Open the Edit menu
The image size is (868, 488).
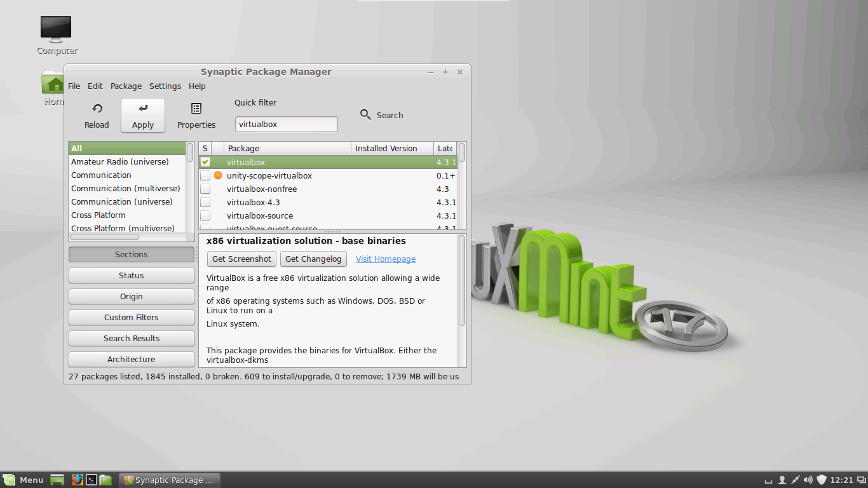95,86
